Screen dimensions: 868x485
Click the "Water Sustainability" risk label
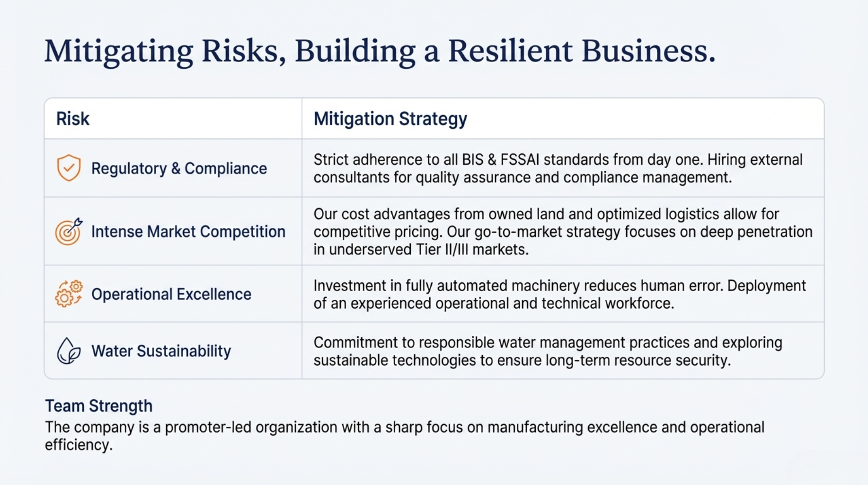pos(161,351)
